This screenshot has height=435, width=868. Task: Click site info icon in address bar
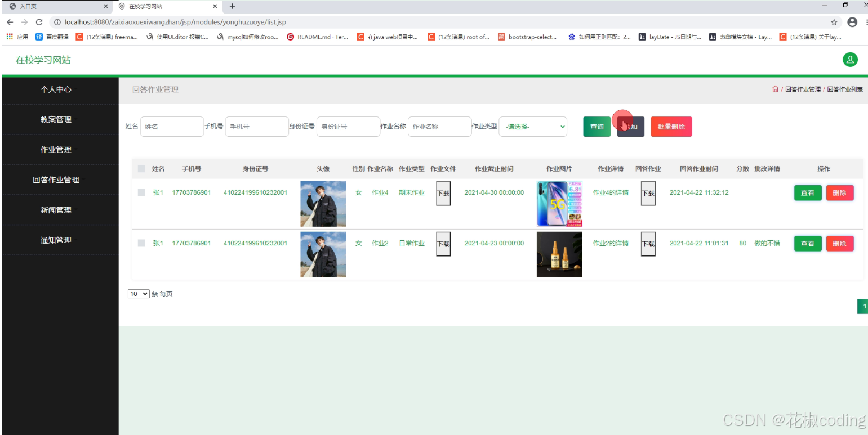click(x=57, y=22)
